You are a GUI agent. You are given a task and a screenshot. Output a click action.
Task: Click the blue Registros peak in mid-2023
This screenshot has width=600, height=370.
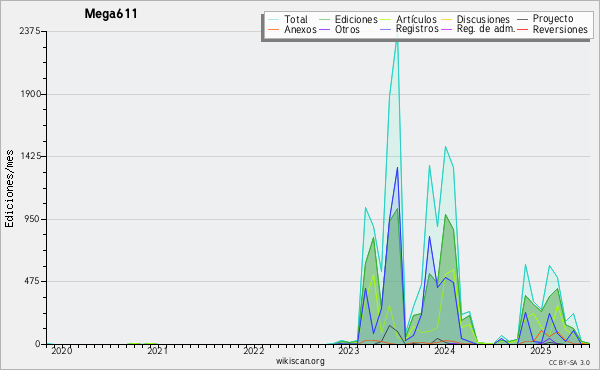click(397, 168)
